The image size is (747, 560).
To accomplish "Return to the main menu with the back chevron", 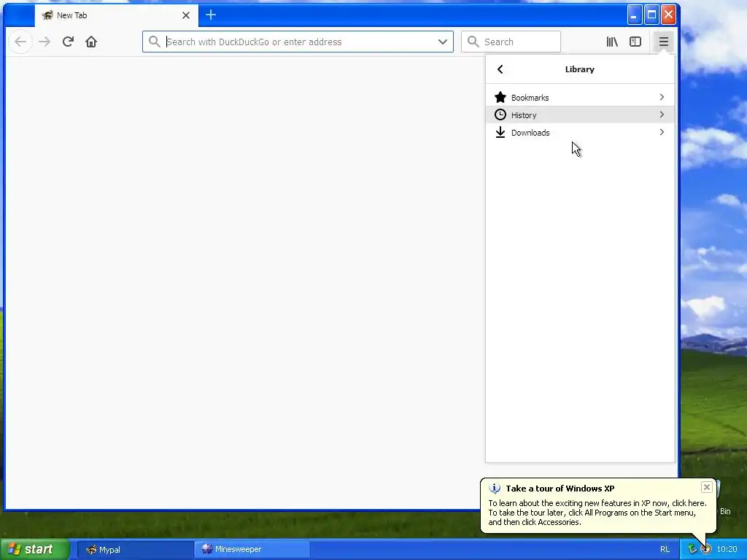I will click(500, 69).
